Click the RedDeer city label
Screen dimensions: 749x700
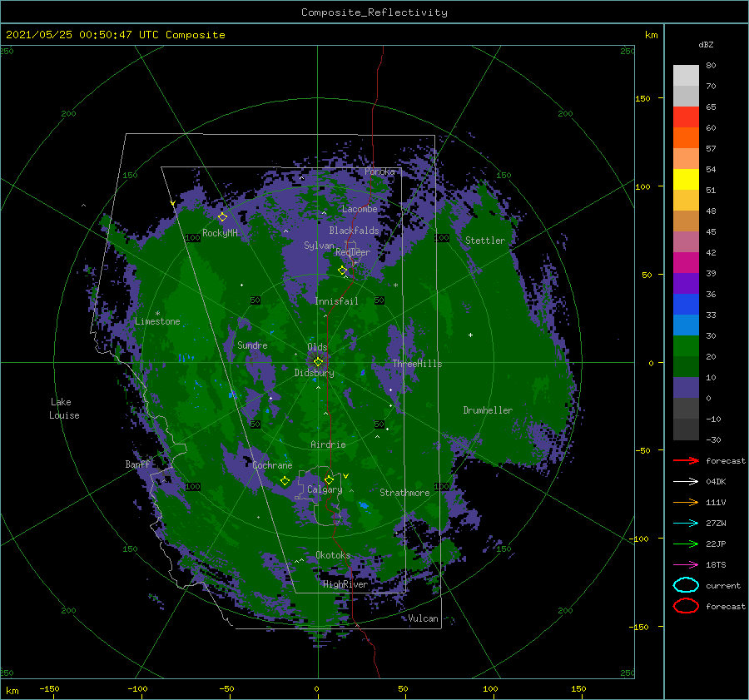pos(353,252)
